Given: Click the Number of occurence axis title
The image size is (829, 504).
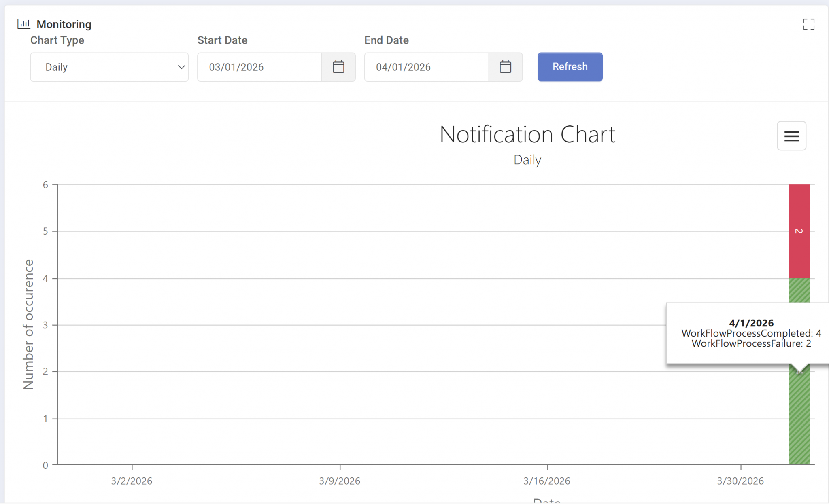Looking at the screenshot, I should click(28, 324).
